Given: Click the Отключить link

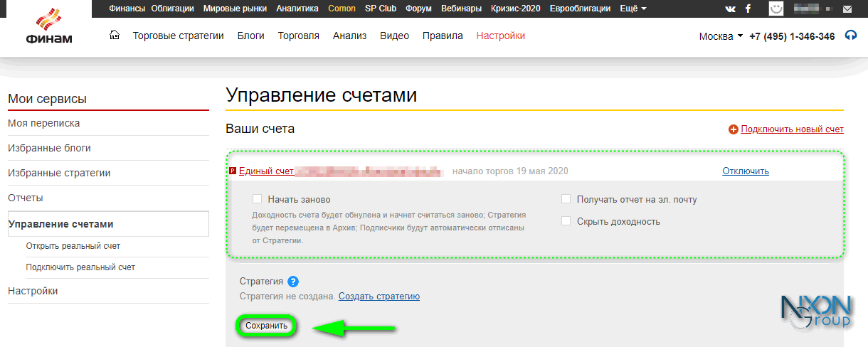Looking at the screenshot, I should tap(746, 171).
